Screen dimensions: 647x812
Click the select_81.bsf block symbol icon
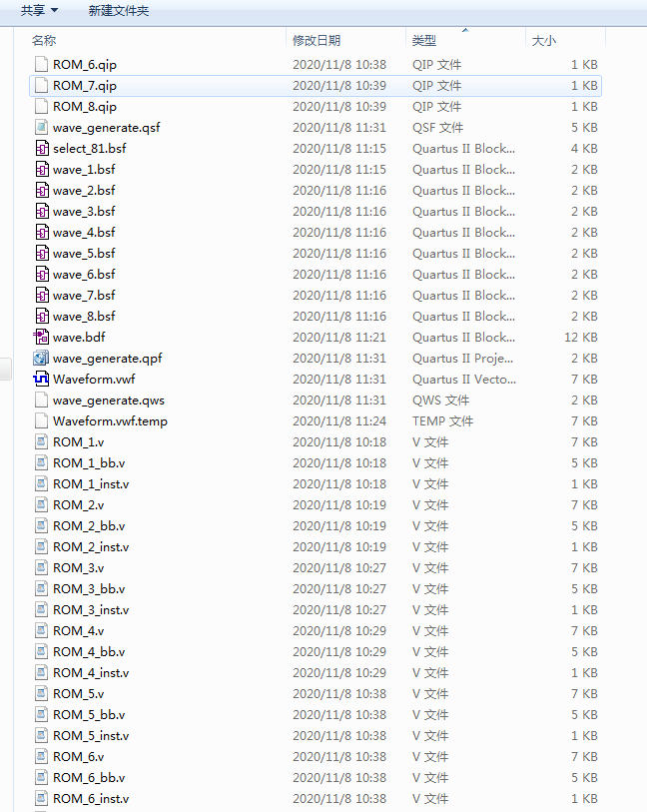coord(41,148)
